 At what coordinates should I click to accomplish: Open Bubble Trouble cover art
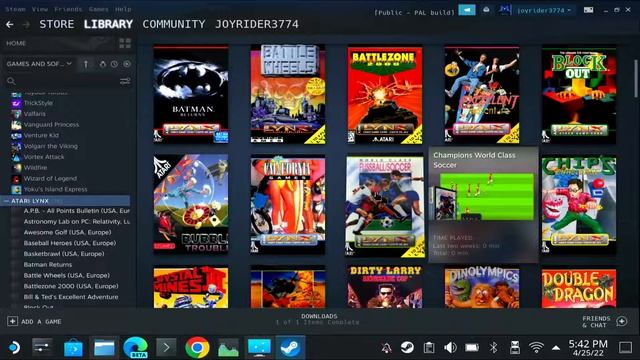point(191,204)
